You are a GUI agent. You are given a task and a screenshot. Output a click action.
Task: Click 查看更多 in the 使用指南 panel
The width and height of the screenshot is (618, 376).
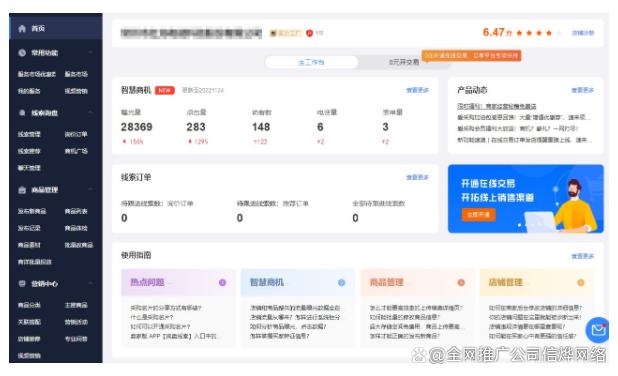coord(583,256)
